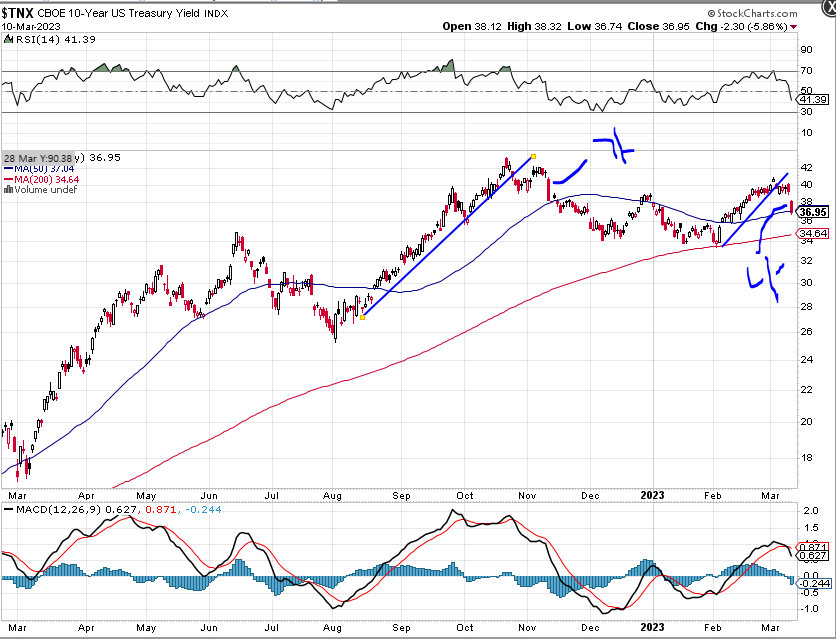Click the $TNX ticker symbol

pos(18,13)
